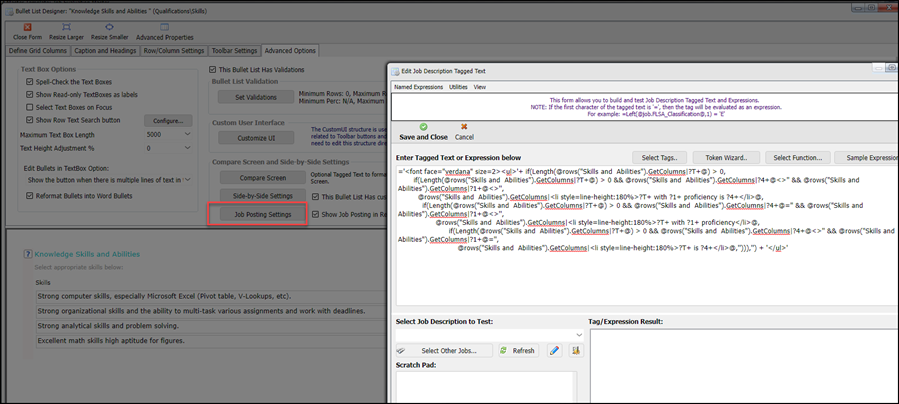Click the Bullet List Designer title bar icon
This screenshot has width=899, height=404.
click(9, 10)
